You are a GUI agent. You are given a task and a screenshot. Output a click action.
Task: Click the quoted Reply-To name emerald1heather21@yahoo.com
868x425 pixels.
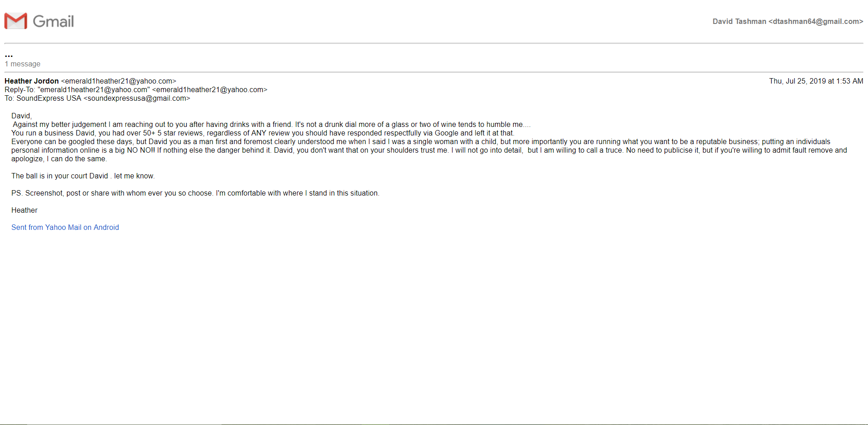(94, 89)
